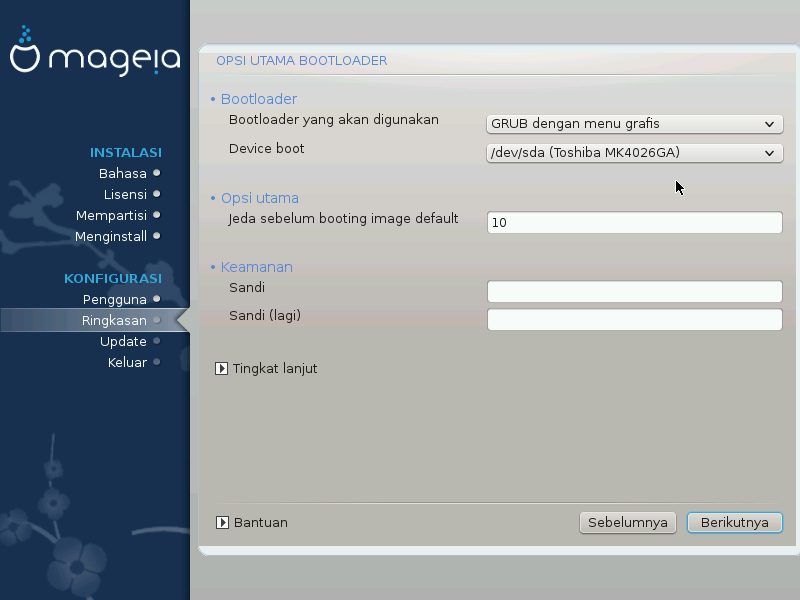This screenshot has width=800, height=600.
Task: Click the Bahasa step bullet
Action: tap(157, 173)
